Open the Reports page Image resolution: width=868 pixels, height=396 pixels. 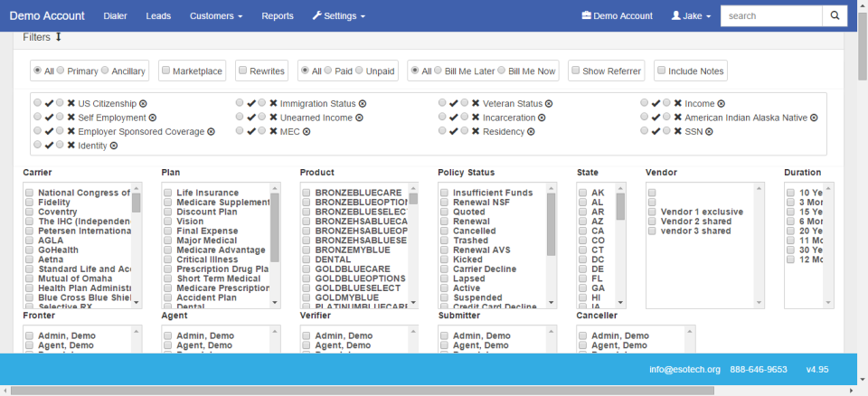[278, 16]
